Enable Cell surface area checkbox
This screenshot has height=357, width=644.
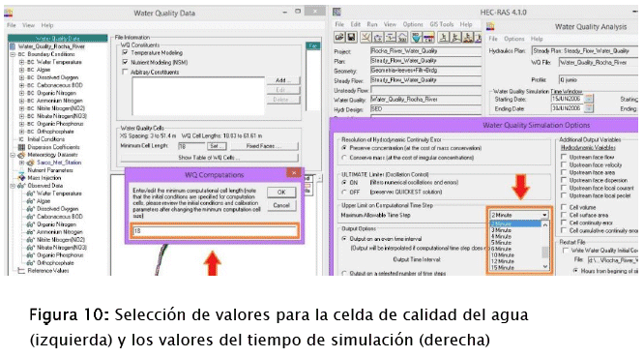[x=564, y=215]
